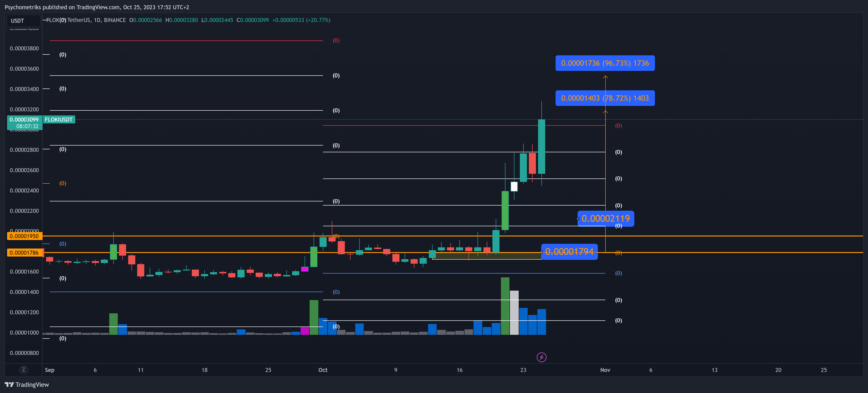Click the 16 date label on time axis

(x=459, y=370)
